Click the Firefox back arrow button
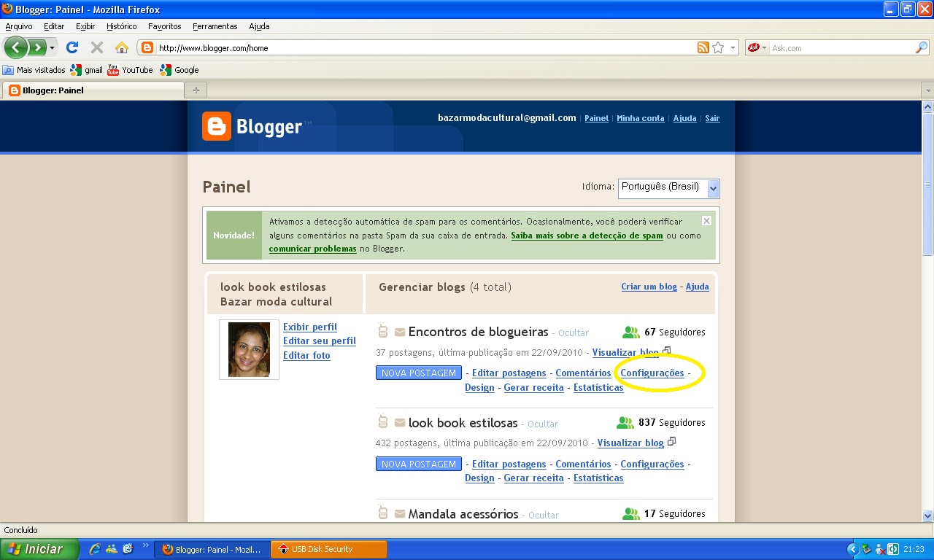The height and width of the screenshot is (560, 934). pyautogui.click(x=16, y=48)
